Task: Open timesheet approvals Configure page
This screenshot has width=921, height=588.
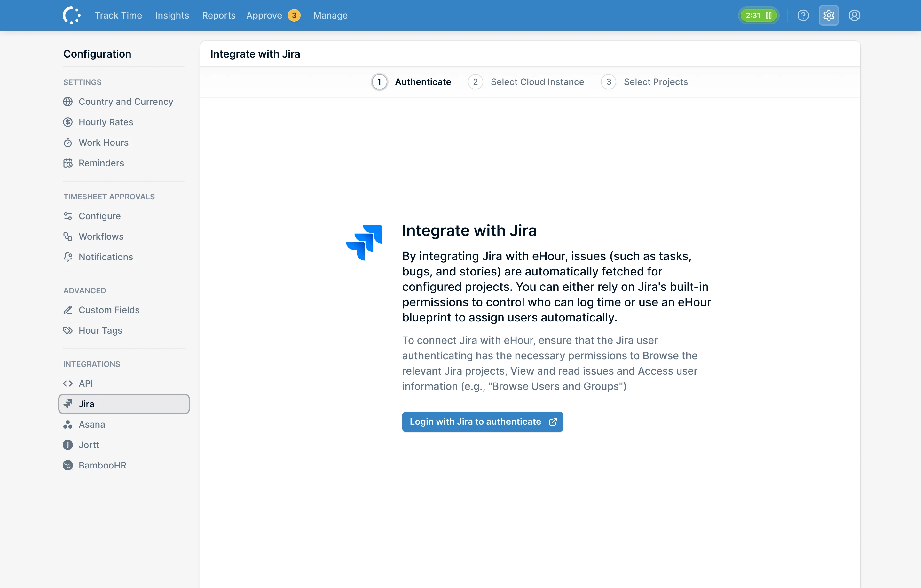Action: tap(124, 216)
